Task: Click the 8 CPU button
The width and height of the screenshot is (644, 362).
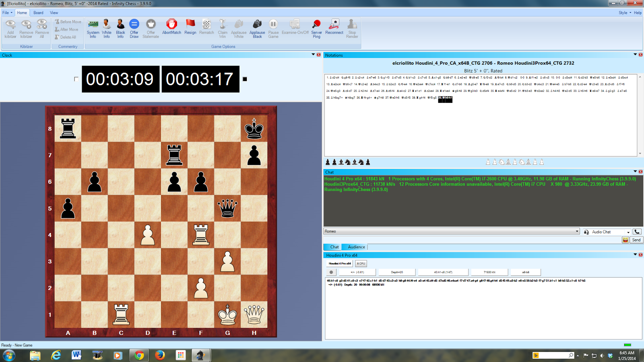Action: (x=361, y=263)
